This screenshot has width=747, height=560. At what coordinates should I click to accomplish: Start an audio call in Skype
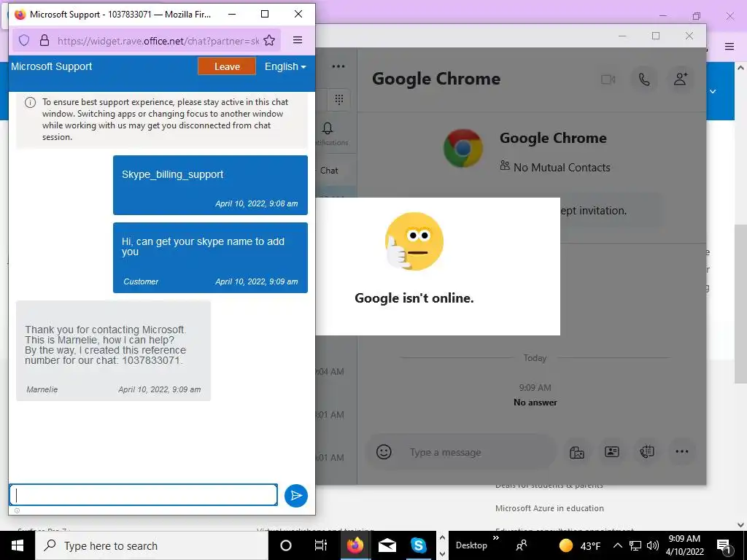click(644, 79)
